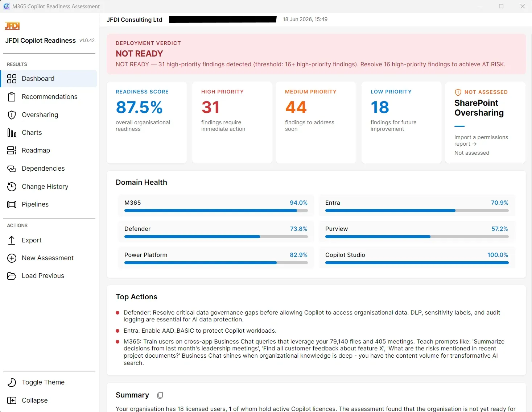This screenshot has width=532, height=412.
Task: Click the Recommendations clipboard icon
Action: tap(12, 97)
